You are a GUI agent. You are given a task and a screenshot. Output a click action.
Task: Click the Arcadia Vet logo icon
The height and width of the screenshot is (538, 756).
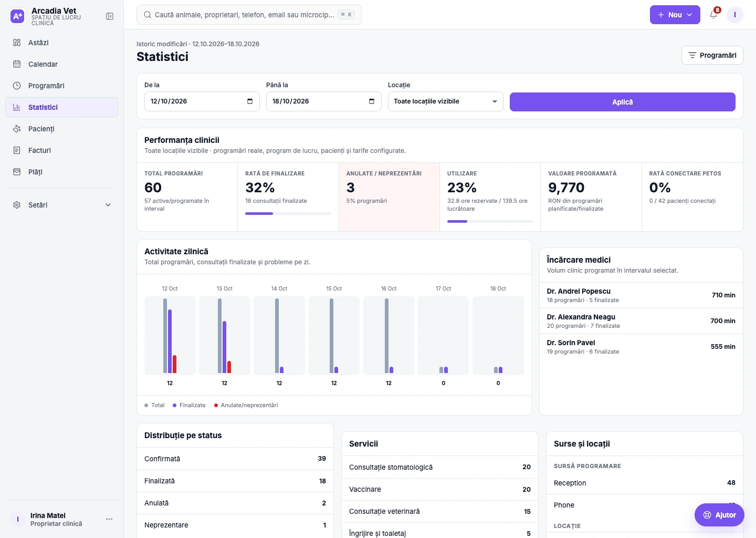pyautogui.click(x=17, y=16)
